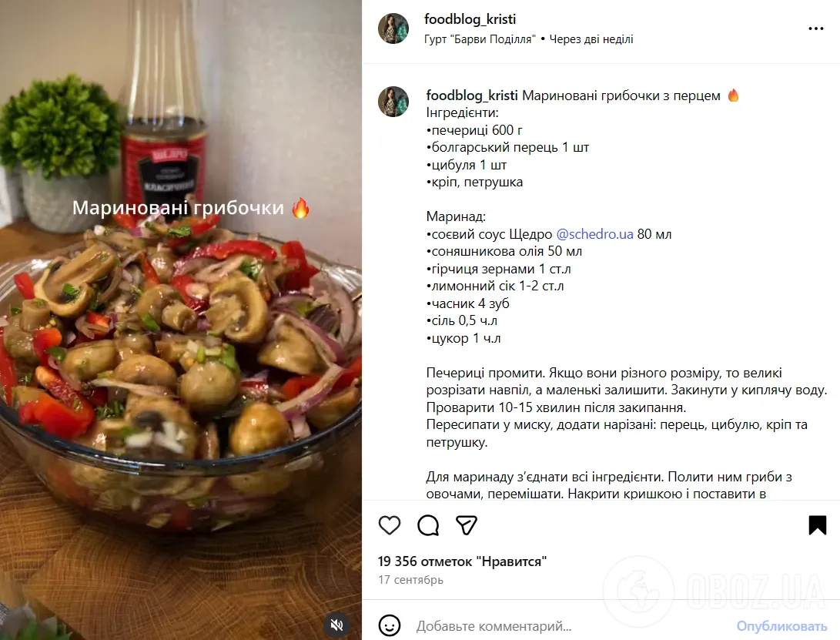Image resolution: width=840 pixels, height=640 pixels.
Task: Open the three-dot more options menu
Action: pyautogui.click(x=816, y=28)
